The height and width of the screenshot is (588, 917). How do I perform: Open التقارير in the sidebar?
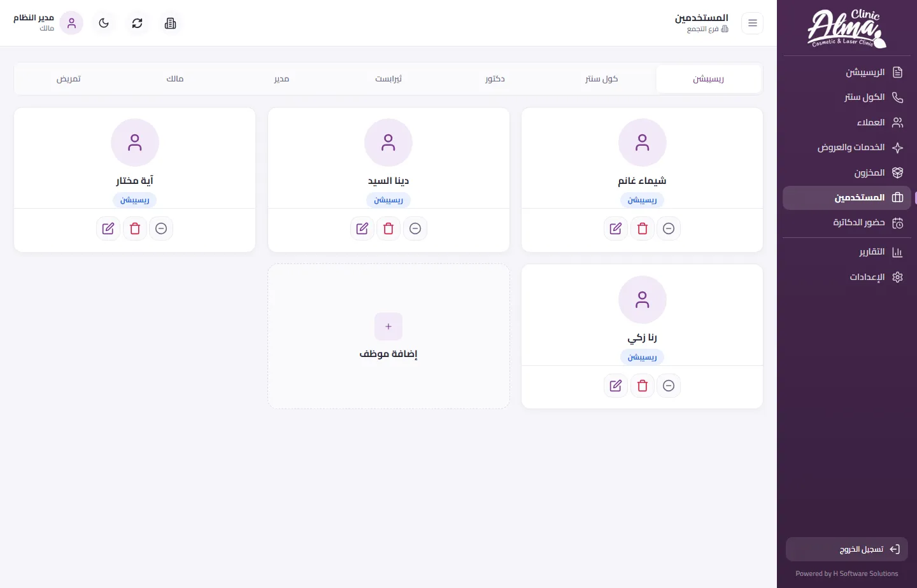click(847, 252)
